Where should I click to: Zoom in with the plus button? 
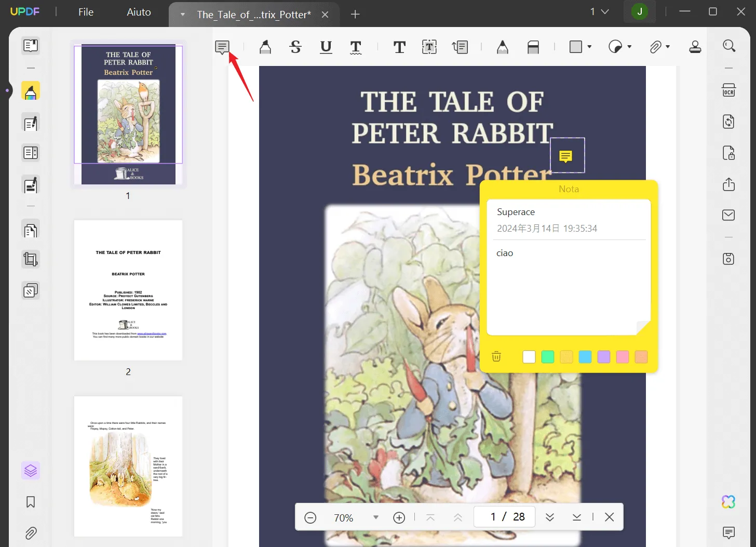click(x=399, y=517)
